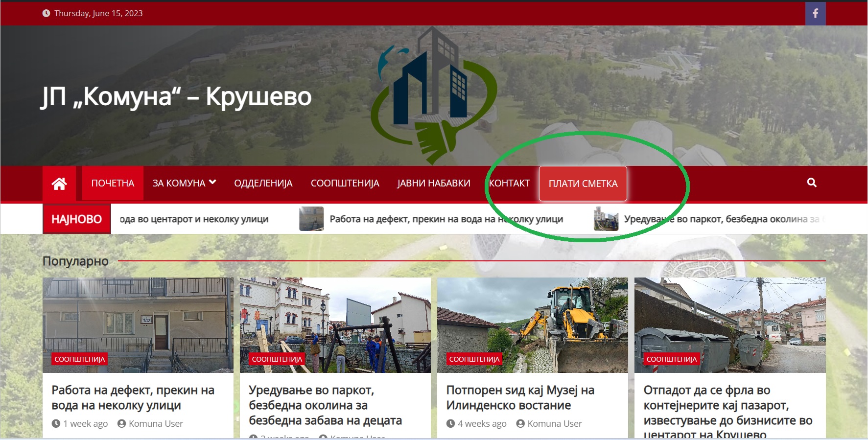Image resolution: width=868 pixels, height=440 pixels.
Task: Open headline Уредување во паркот, безбедна околина
Action: click(325, 405)
